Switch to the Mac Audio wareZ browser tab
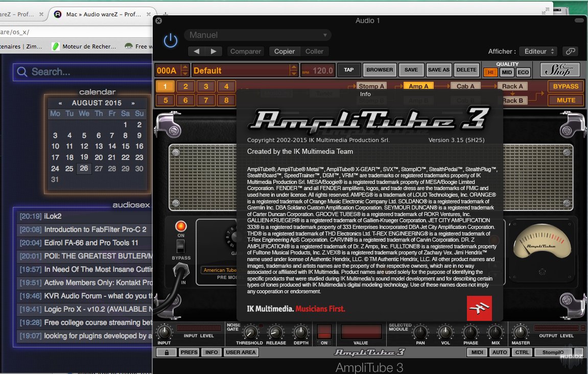This screenshot has width=588, height=374. click(103, 14)
